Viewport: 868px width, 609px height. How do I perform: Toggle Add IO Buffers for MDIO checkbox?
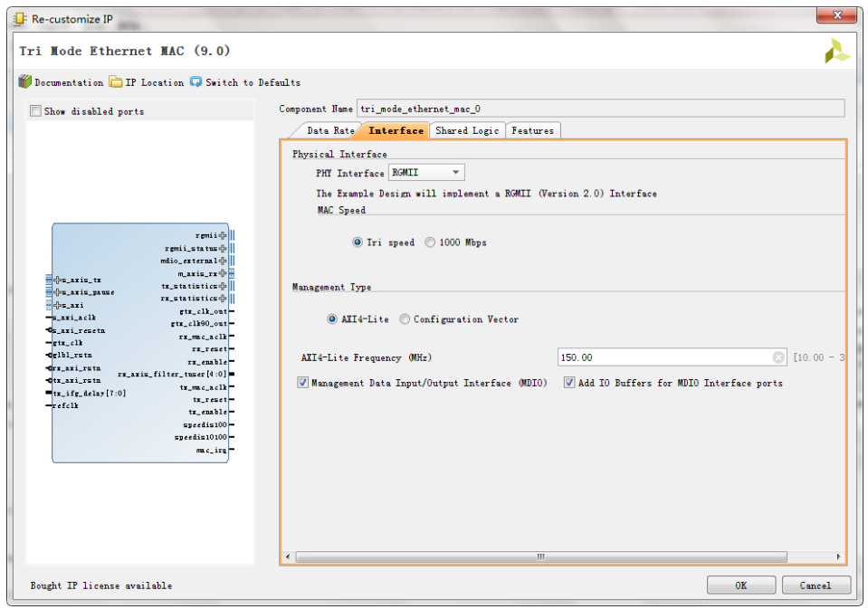(569, 383)
